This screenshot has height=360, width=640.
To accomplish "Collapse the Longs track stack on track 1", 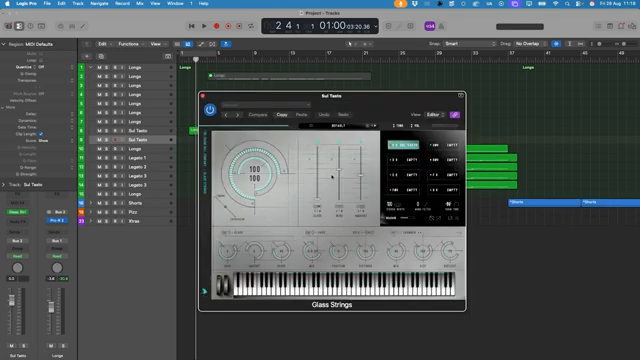I will (91, 67).
